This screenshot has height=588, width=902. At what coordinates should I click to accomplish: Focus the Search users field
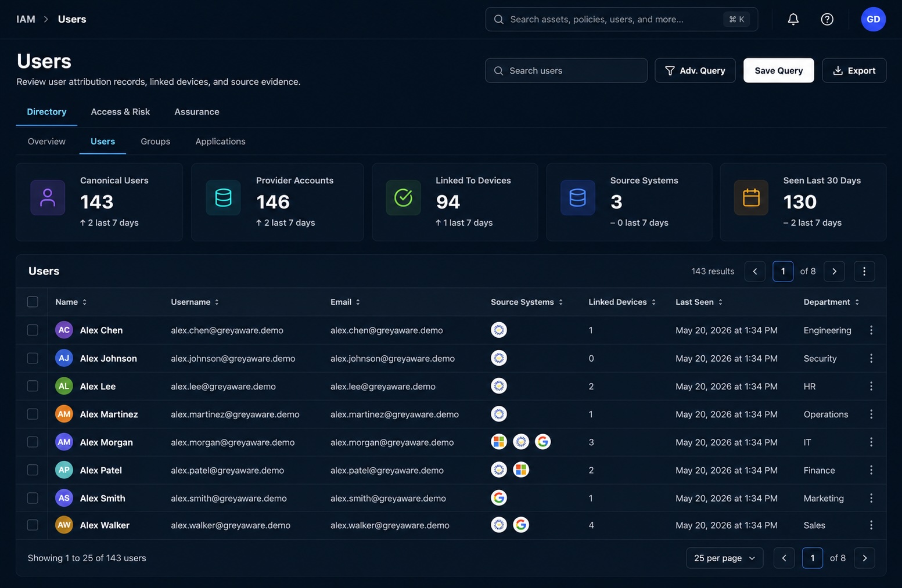click(x=566, y=70)
